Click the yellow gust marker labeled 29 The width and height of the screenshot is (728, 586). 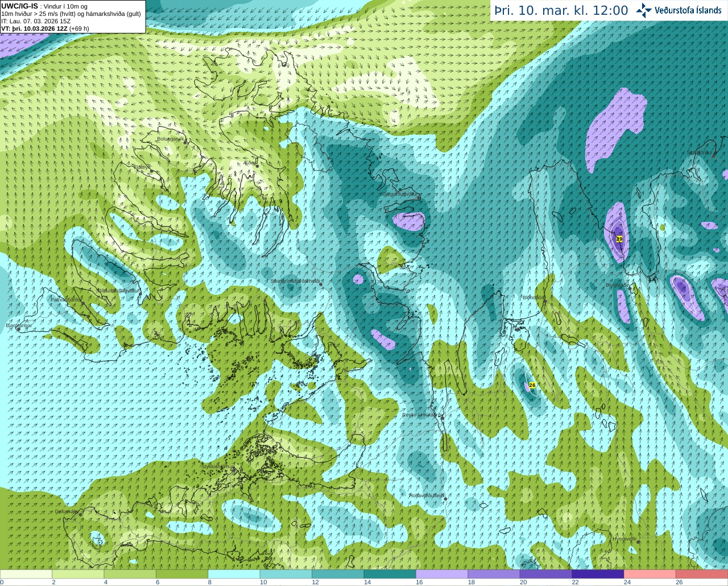point(619,239)
